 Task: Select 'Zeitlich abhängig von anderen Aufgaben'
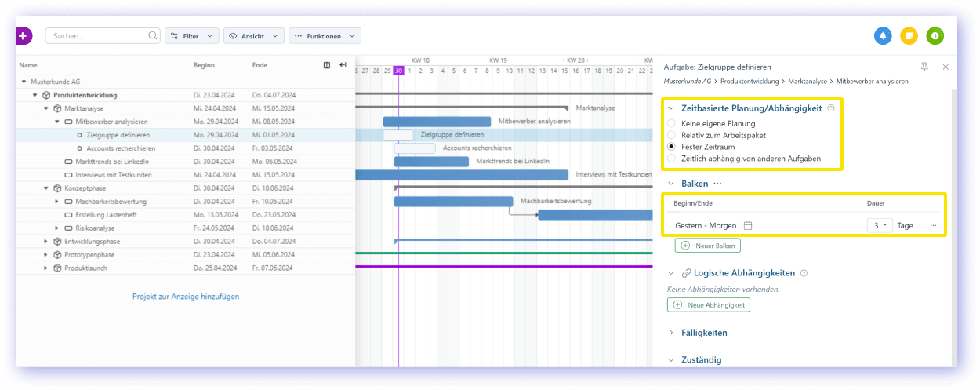pyautogui.click(x=671, y=159)
